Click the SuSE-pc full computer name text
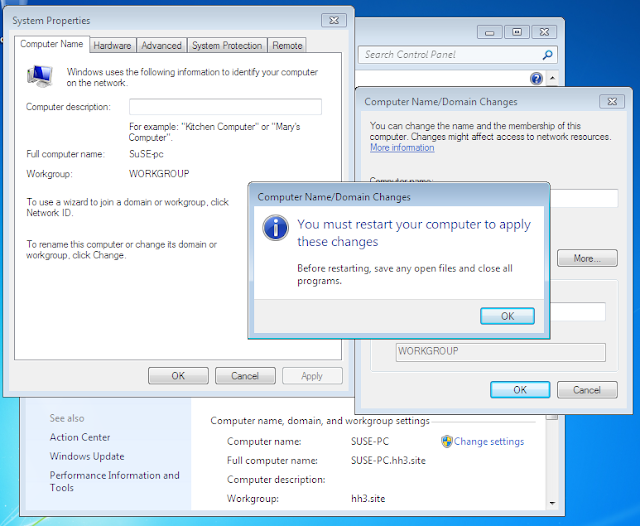The image size is (640, 526). 146,154
